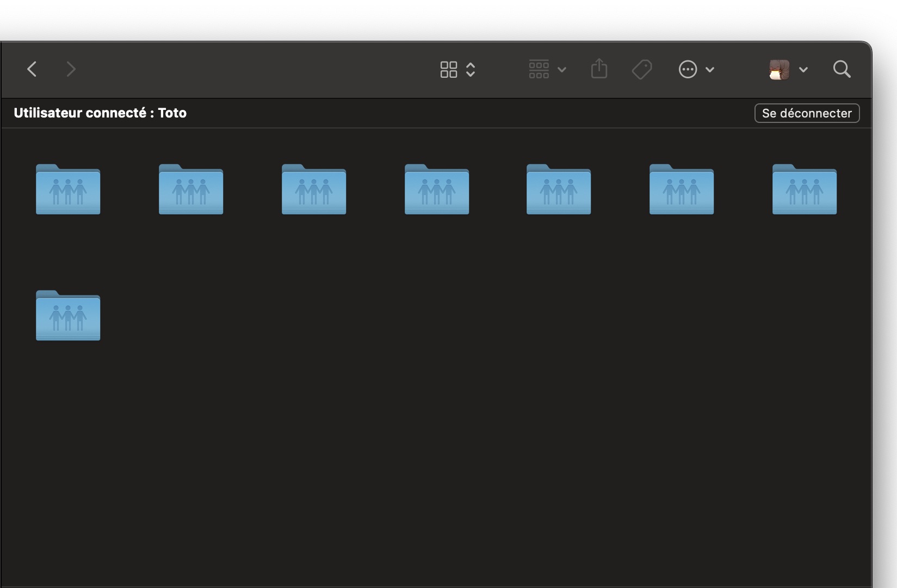Select the last shared folder of the top row

pos(805,189)
